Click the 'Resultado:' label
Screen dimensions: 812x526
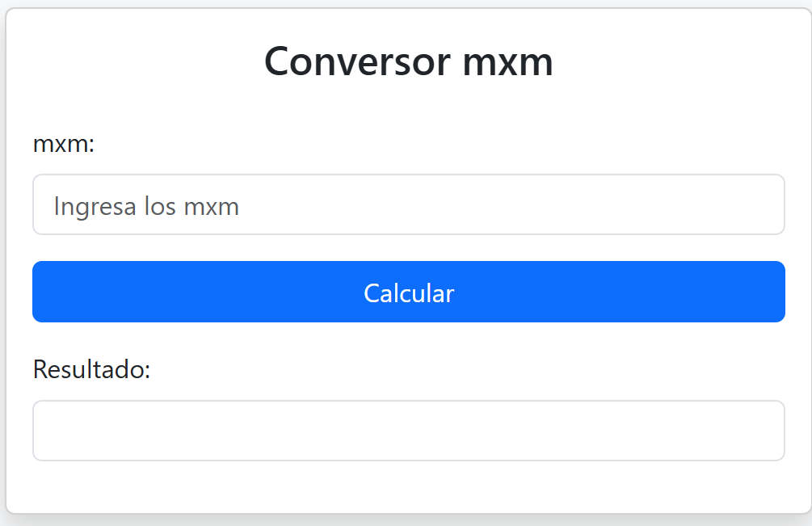(x=91, y=369)
